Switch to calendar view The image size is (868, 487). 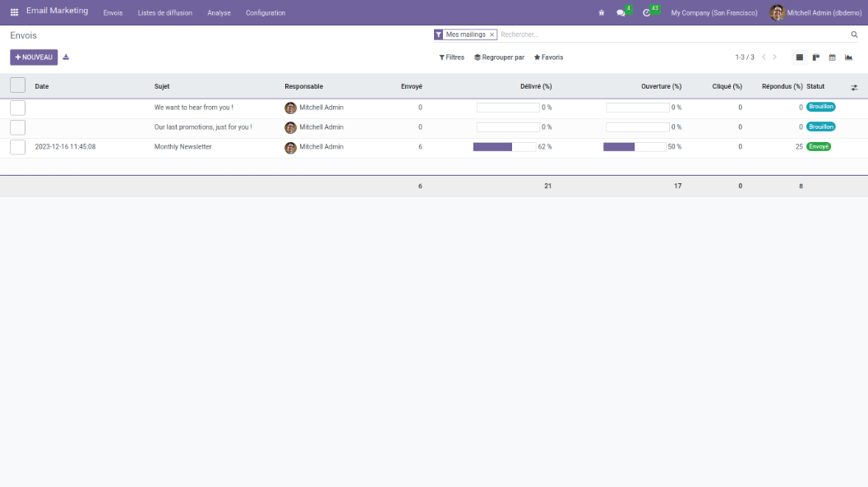(x=832, y=57)
